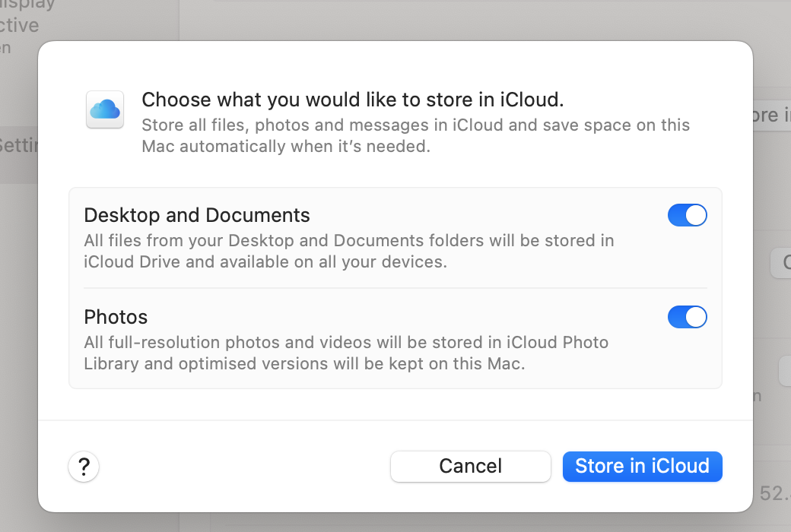This screenshot has height=532, width=791.
Task: Click the "All files from your Desktop and Documents folders" description
Action: 349,251
